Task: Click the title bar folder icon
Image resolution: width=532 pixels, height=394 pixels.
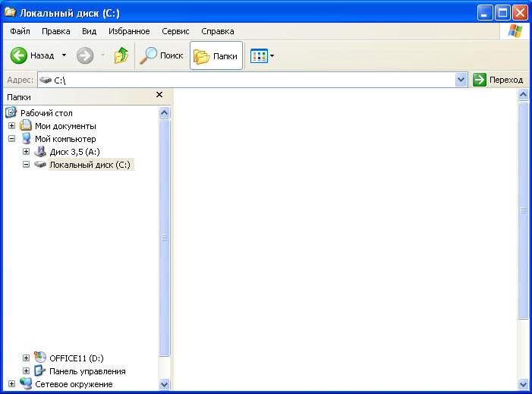Action: [10, 12]
